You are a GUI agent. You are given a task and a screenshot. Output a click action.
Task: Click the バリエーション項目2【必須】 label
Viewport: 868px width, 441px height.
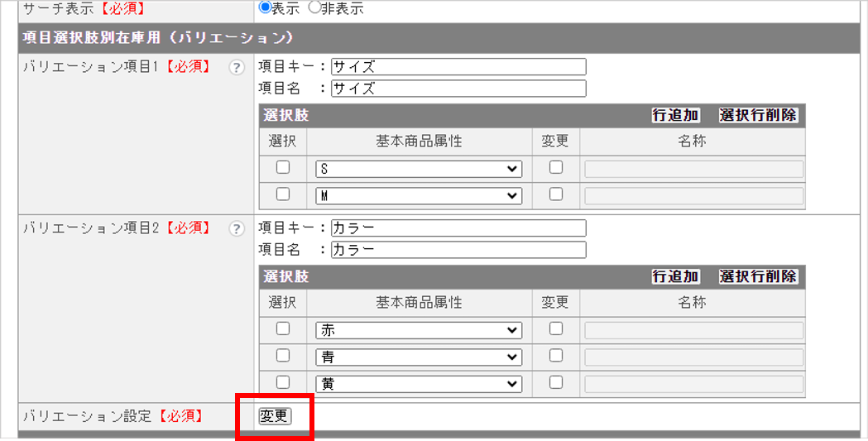[x=117, y=228]
